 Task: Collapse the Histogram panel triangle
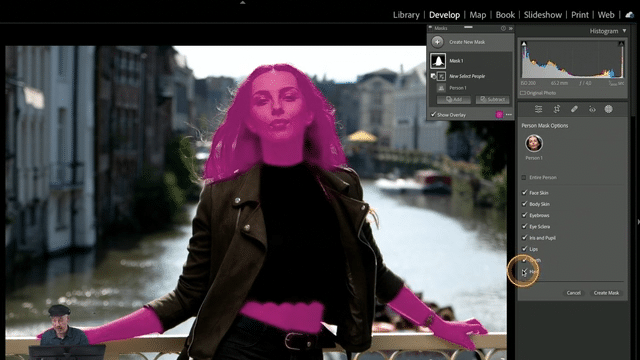(x=624, y=31)
